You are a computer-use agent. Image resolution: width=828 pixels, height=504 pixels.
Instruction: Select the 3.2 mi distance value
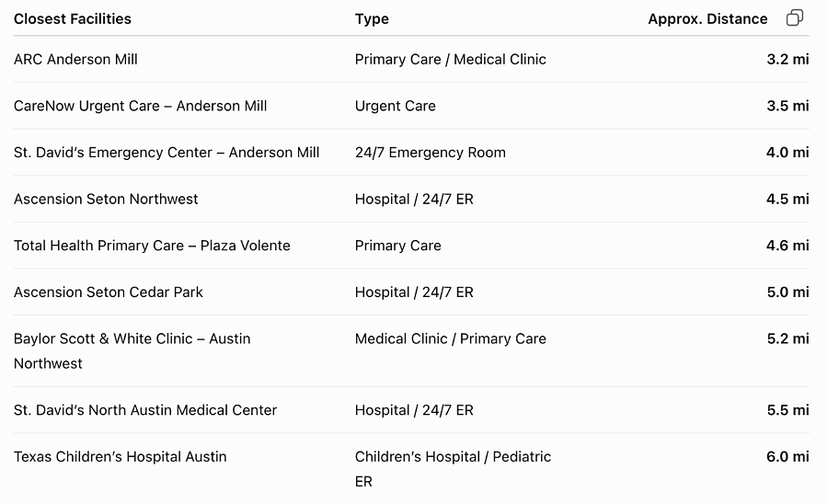pos(788,59)
